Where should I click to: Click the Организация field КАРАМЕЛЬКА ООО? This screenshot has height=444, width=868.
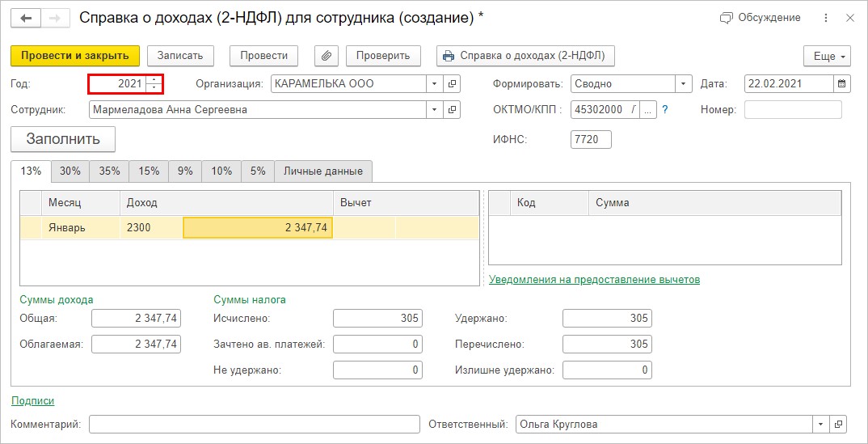point(349,84)
